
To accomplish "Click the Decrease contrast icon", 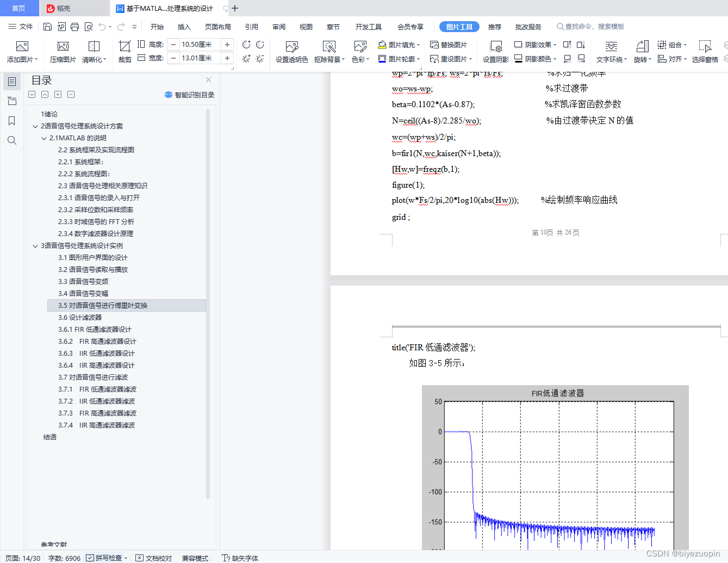I will 260,45.
